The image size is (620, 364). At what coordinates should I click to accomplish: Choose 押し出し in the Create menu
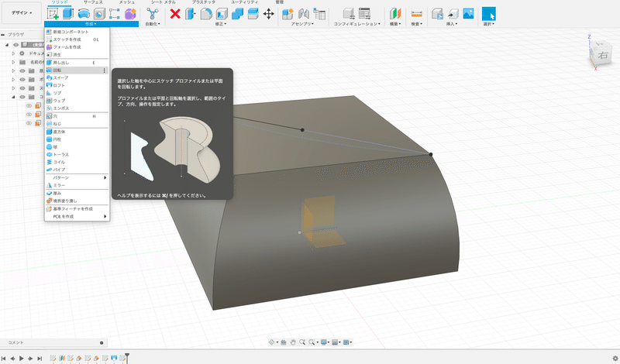[77, 63]
